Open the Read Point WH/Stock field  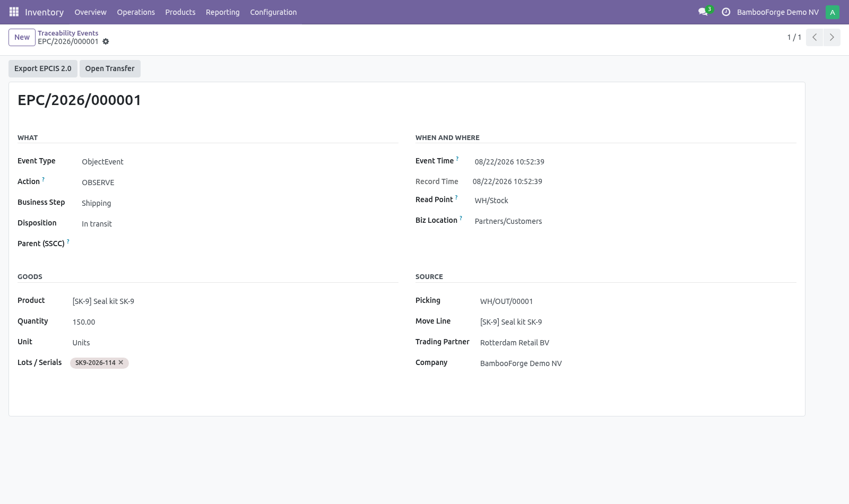pyautogui.click(x=635, y=201)
